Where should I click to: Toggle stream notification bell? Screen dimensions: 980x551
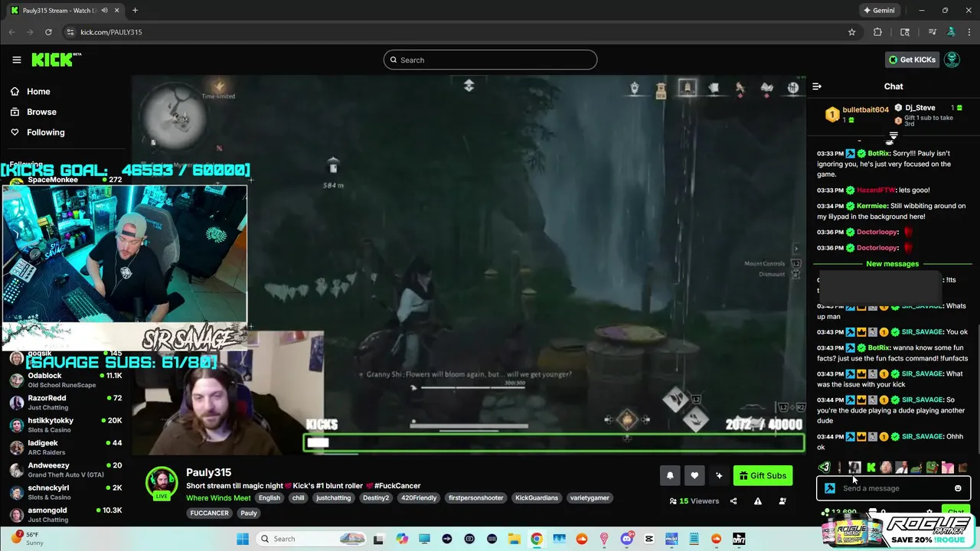click(670, 475)
